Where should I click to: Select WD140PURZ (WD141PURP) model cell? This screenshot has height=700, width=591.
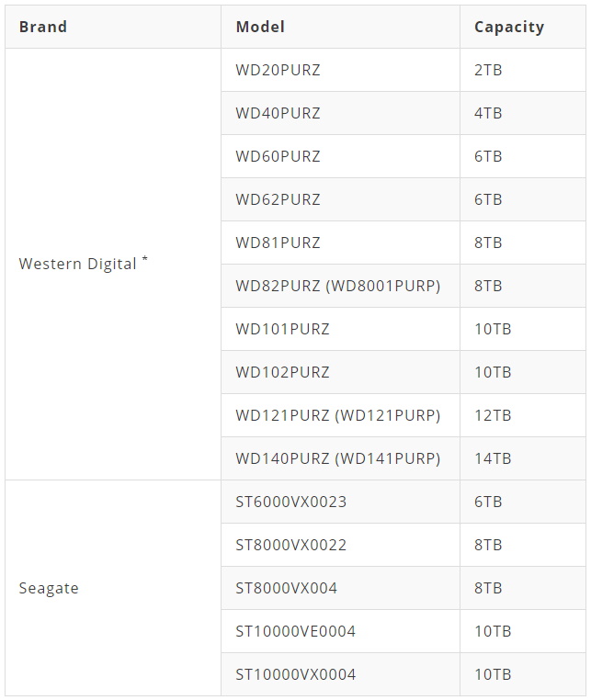point(340,458)
